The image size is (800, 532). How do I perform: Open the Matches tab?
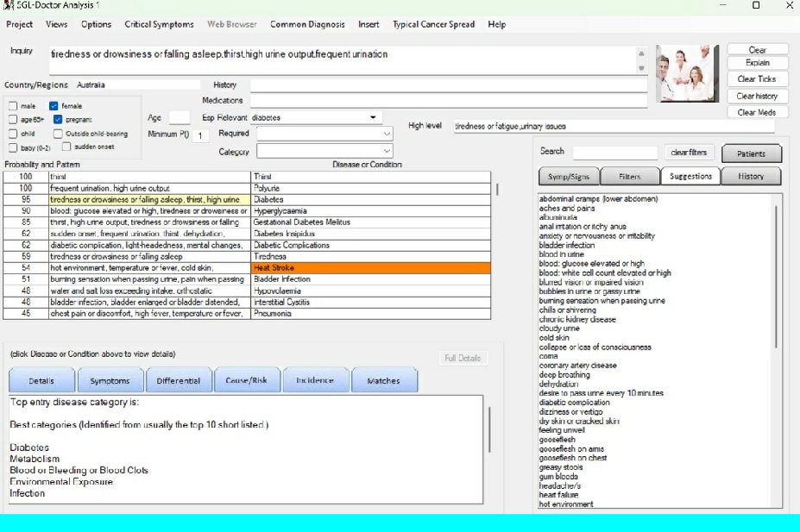pyautogui.click(x=384, y=380)
